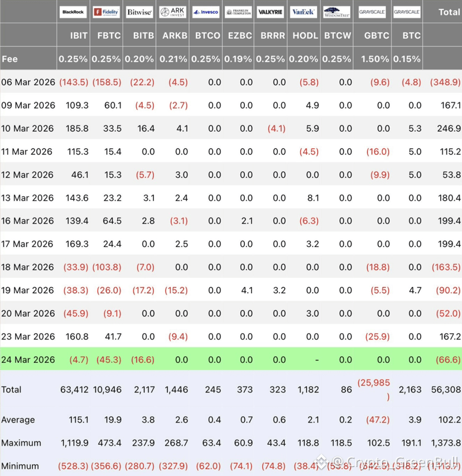Image resolution: width=462 pixels, height=476 pixels.
Task: Click the (348.9) total for 06 Mar
Action: click(445, 82)
